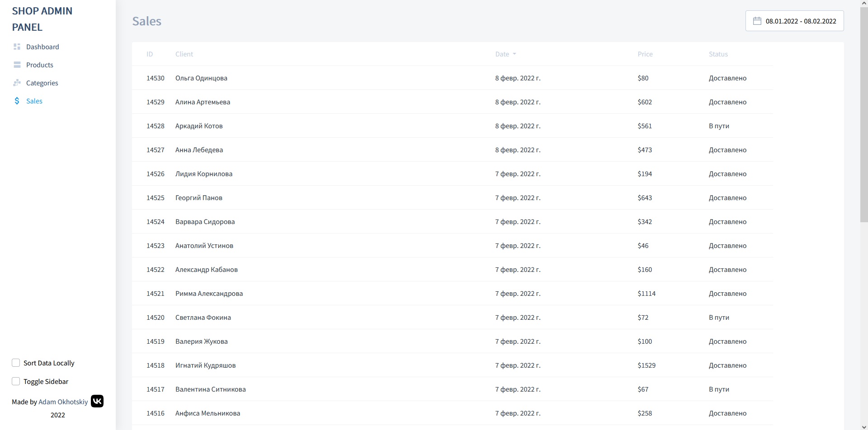Select the Sales menu item
This screenshot has width=868, height=430.
(34, 101)
